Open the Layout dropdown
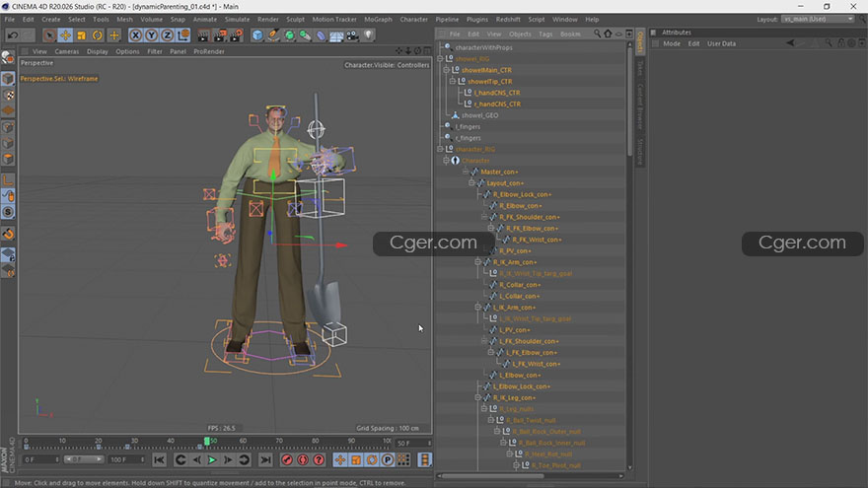This screenshot has width=868, height=488. pyautogui.click(x=818, y=20)
